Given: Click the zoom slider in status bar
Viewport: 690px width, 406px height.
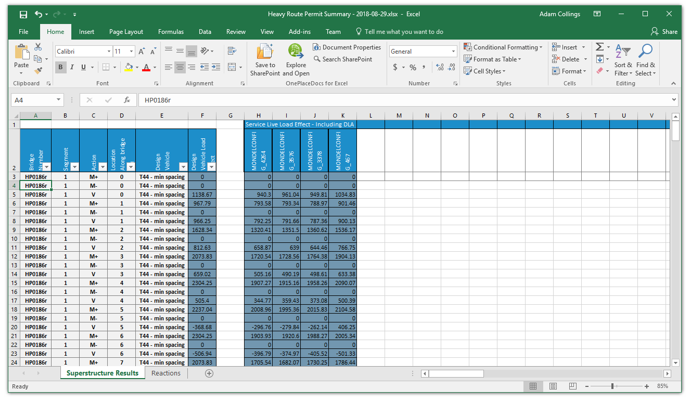Looking at the screenshot, I should [613, 386].
